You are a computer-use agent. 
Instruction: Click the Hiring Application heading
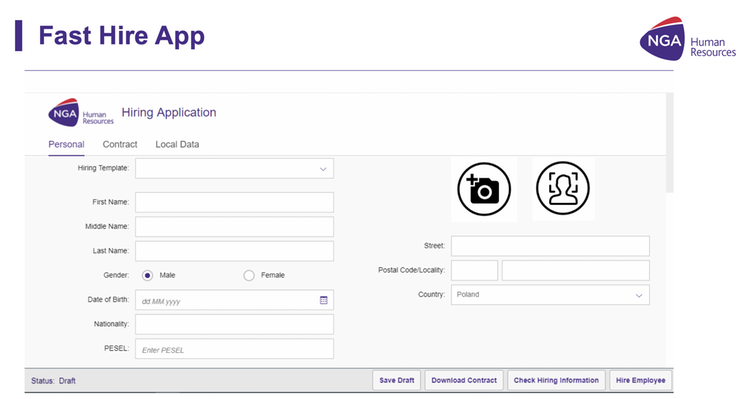[169, 112]
